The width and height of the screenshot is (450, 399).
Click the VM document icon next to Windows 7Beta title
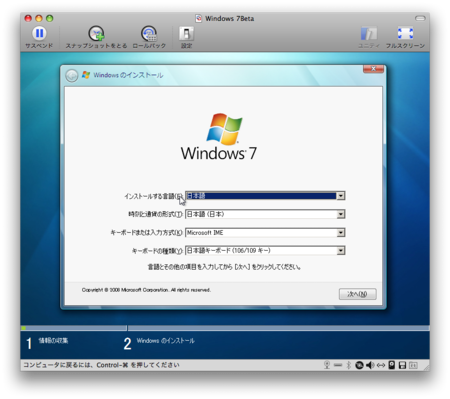tap(199, 18)
